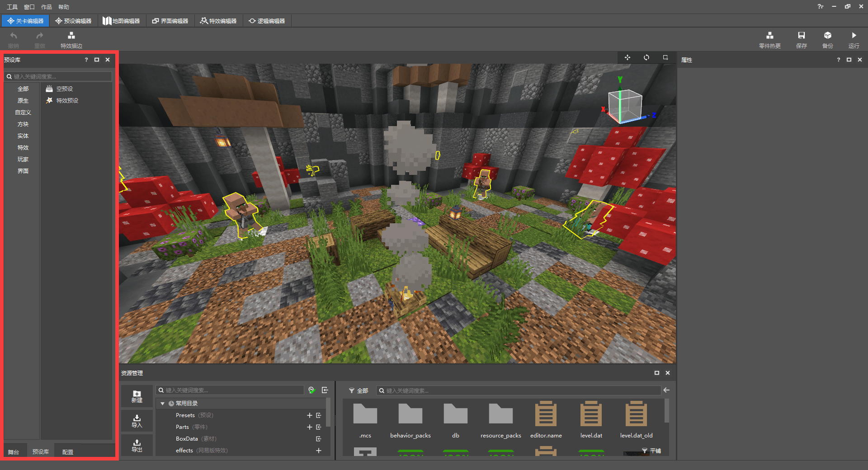
Task: Switch to the 界面编辑器 tab
Action: click(170, 21)
